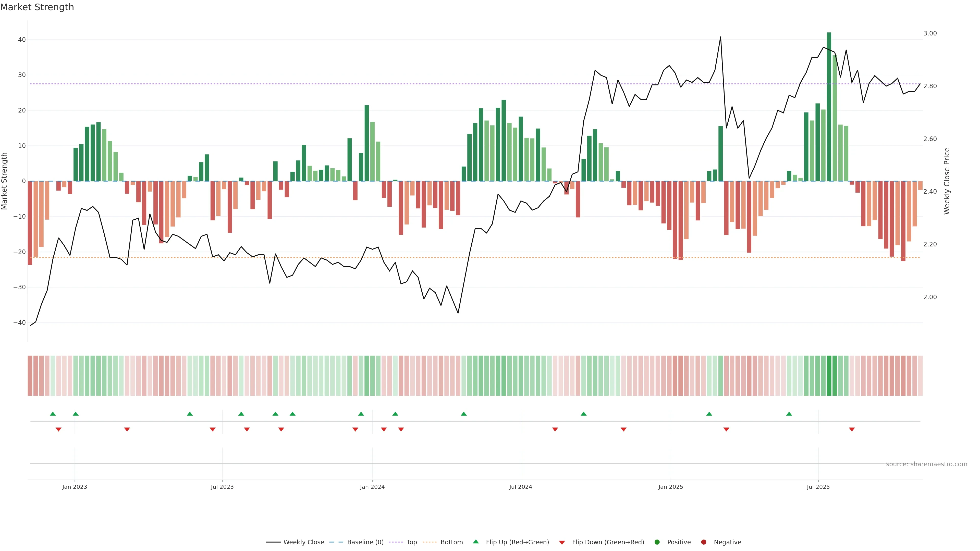
Task: Click the leftmost green flip-up triangle marker
Action: click(53, 414)
